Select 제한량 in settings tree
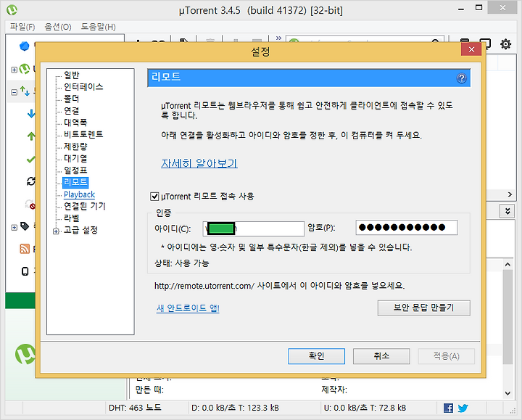Image resolution: width=522 pixels, height=420 pixels. tap(75, 147)
